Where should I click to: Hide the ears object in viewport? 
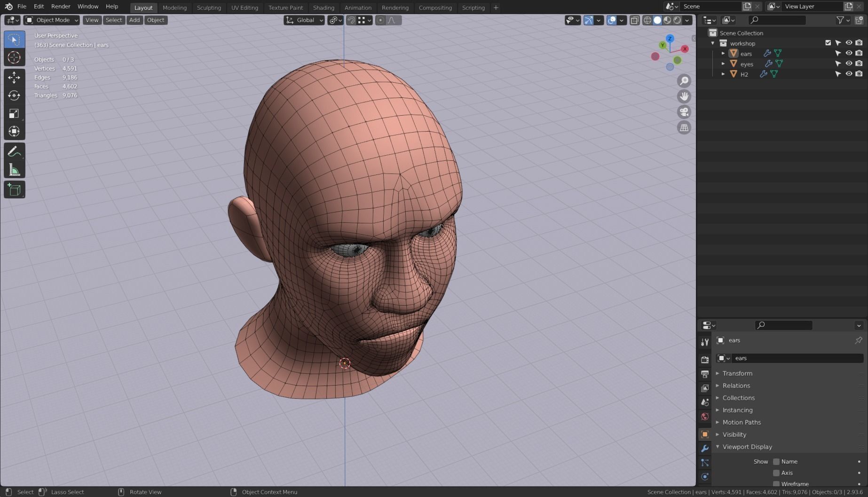[849, 53]
